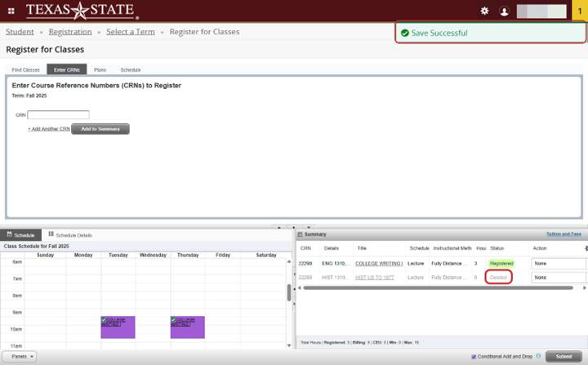
Task: Switch to the Find Classes tab
Action: click(25, 70)
